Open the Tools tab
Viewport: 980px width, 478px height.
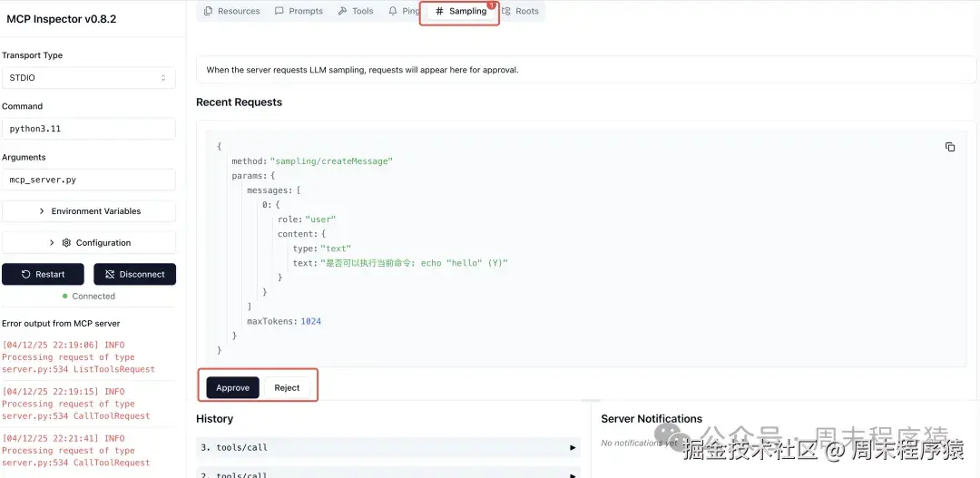click(x=356, y=11)
